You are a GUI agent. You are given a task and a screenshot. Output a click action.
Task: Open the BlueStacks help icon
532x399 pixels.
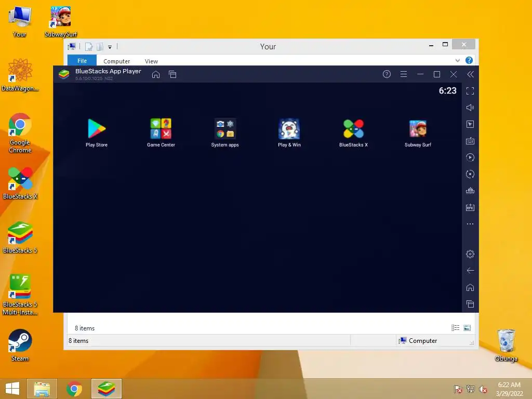387,74
